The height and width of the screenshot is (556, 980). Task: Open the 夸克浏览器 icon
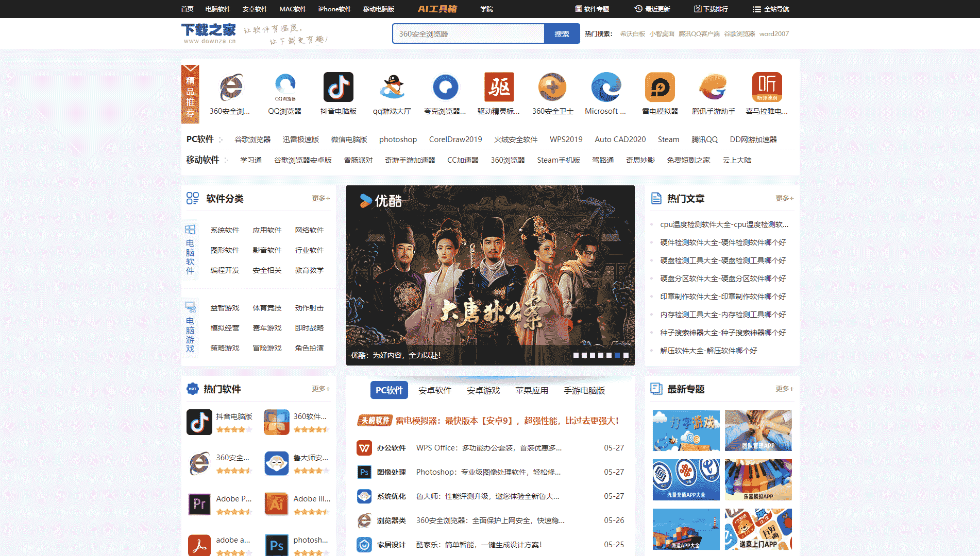[x=445, y=87]
